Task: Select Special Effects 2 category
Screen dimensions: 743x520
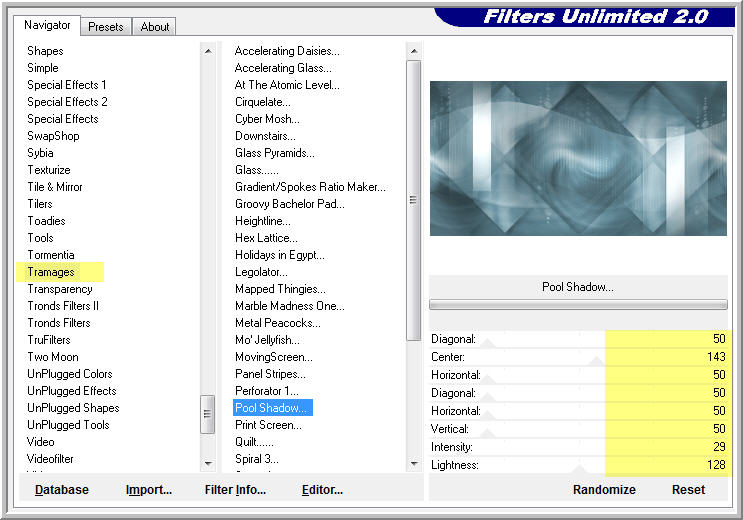Action: tap(67, 102)
